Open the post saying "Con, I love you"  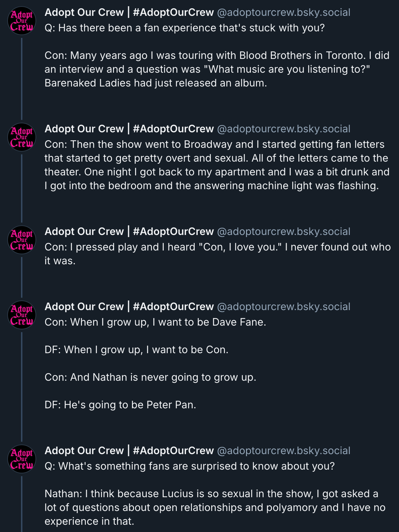(x=217, y=254)
